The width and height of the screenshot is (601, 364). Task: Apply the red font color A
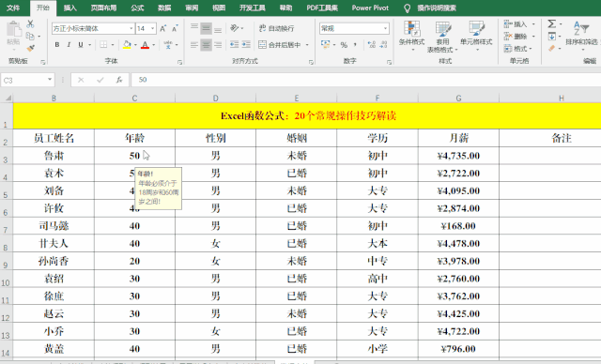pyautogui.click(x=145, y=45)
